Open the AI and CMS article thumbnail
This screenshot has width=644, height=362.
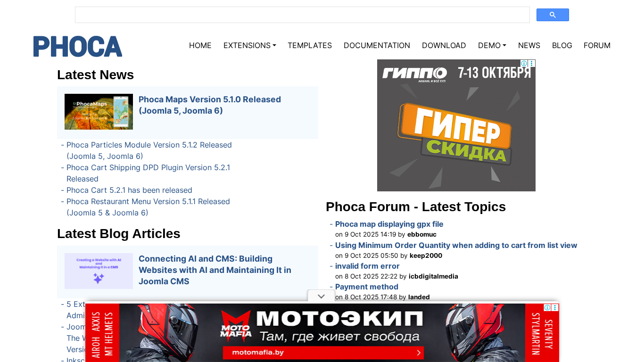click(99, 271)
